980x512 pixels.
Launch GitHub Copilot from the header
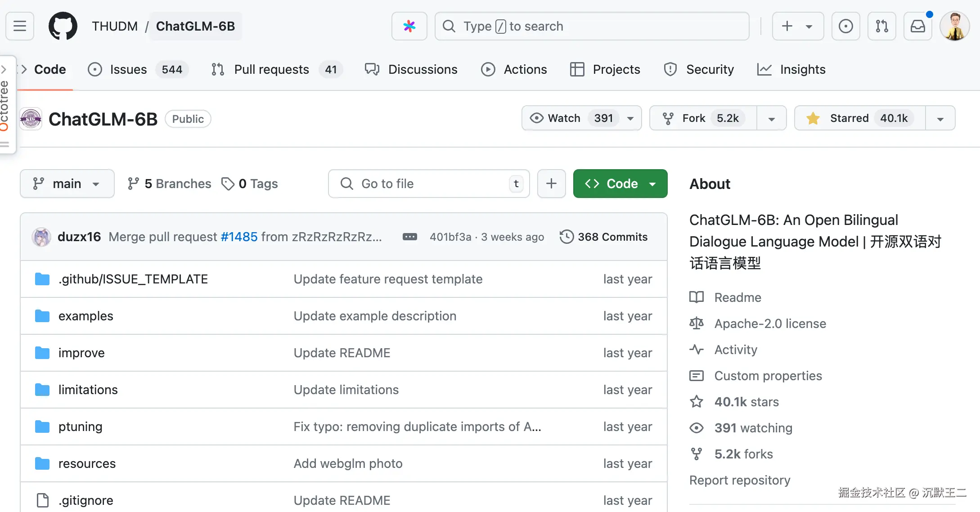click(x=409, y=26)
